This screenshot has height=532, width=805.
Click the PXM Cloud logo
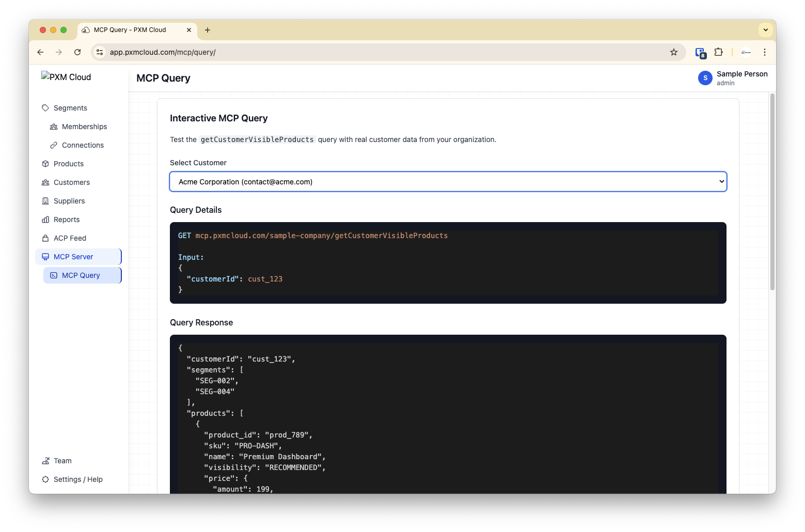[66, 77]
